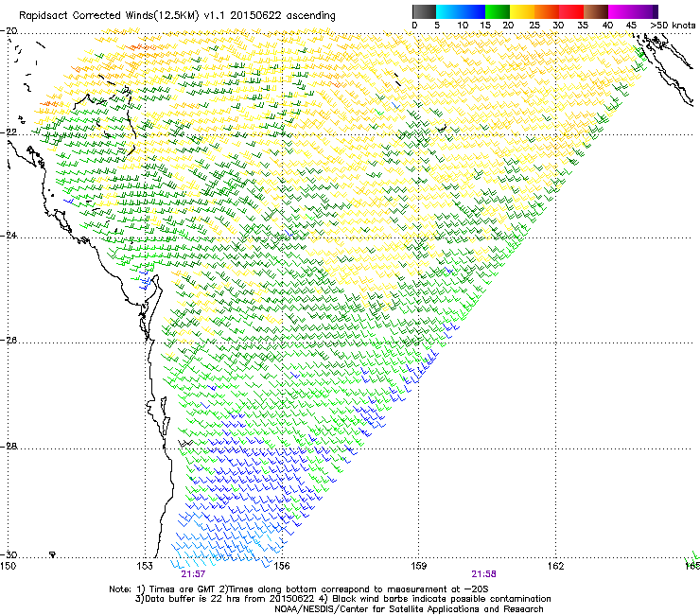This screenshot has width=700, height=615.
Task: Click the legend value "30"
Action: [x=558, y=26]
